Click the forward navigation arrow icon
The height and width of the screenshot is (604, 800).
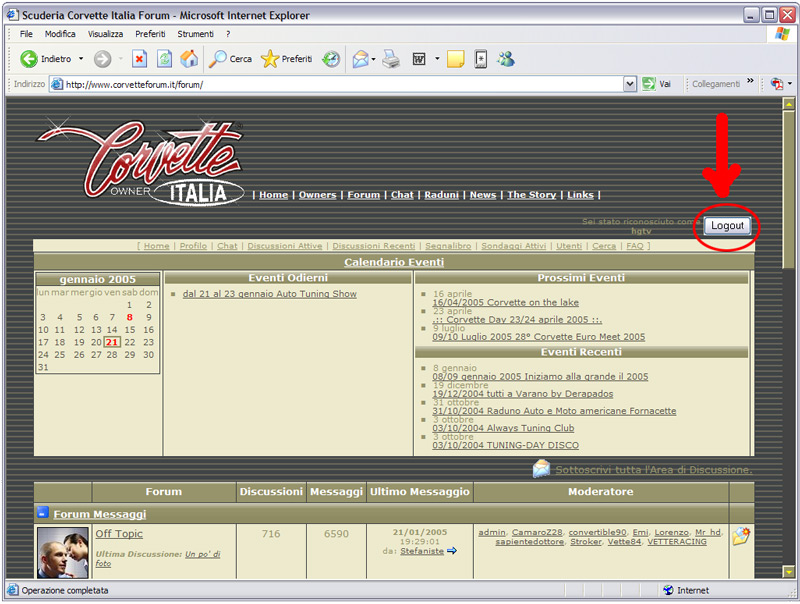tap(103, 59)
